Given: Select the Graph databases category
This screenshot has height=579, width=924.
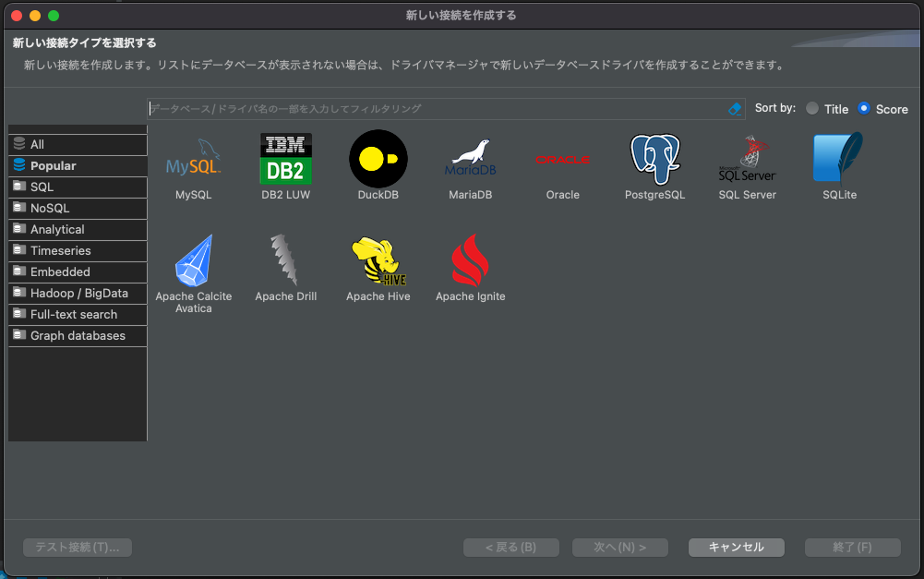Looking at the screenshot, I should (x=77, y=335).
